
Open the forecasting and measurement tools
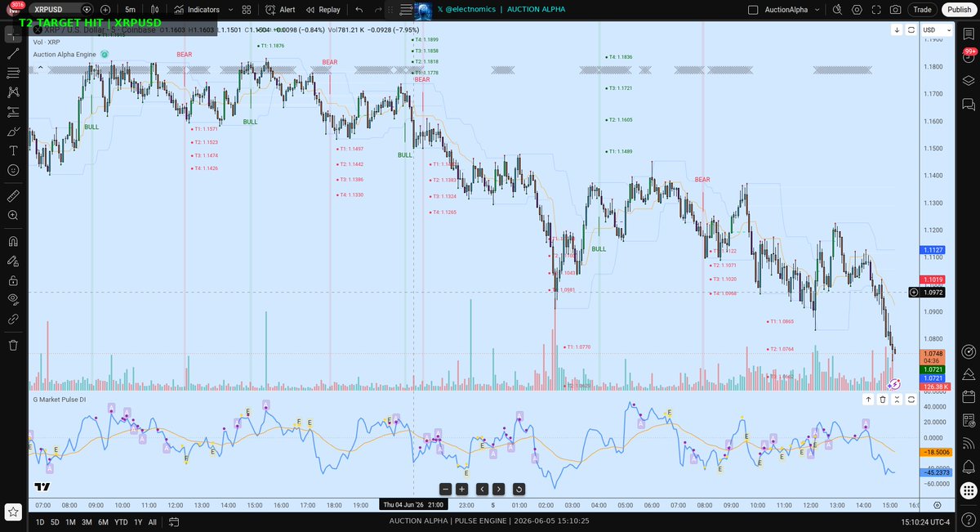pyautogui.click(x=13, y=112)
